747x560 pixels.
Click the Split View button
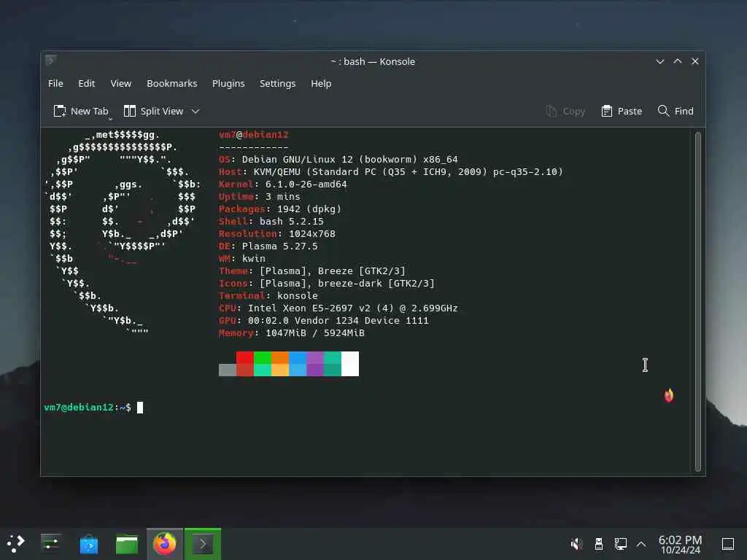pyautogui.click(x=153, y=111)
